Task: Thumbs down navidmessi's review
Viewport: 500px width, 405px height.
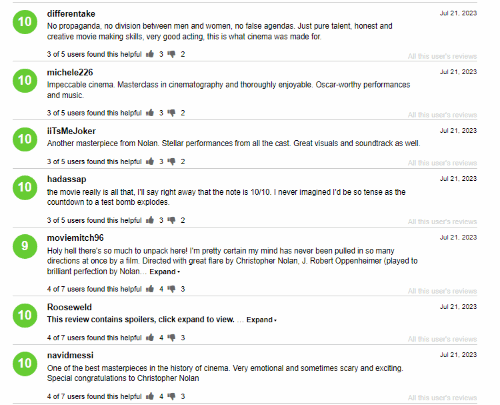Action: 171,396
